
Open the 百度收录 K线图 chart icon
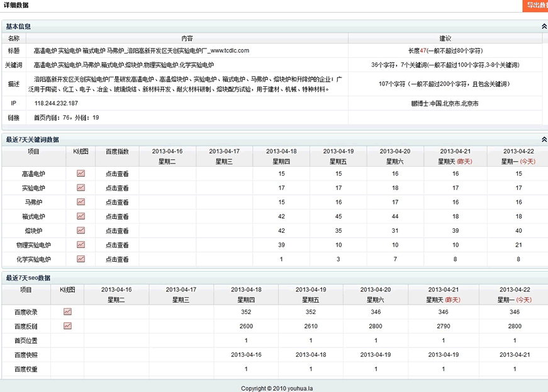click(67, 311)
